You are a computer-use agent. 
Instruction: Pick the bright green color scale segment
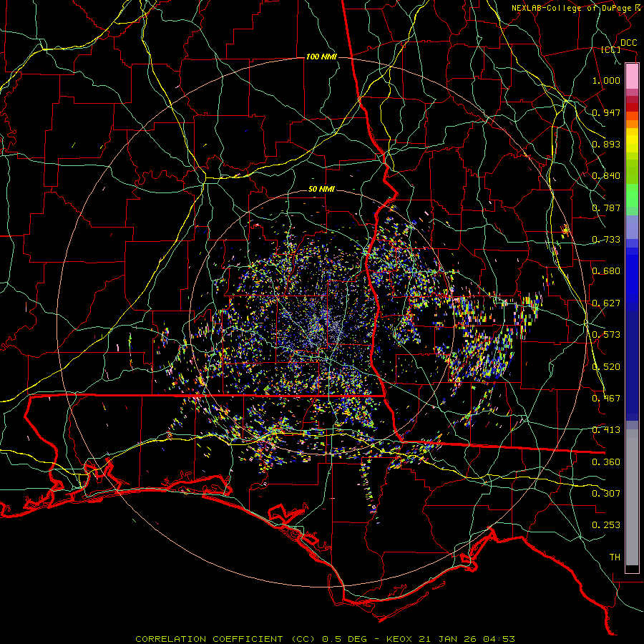point(632,195)
